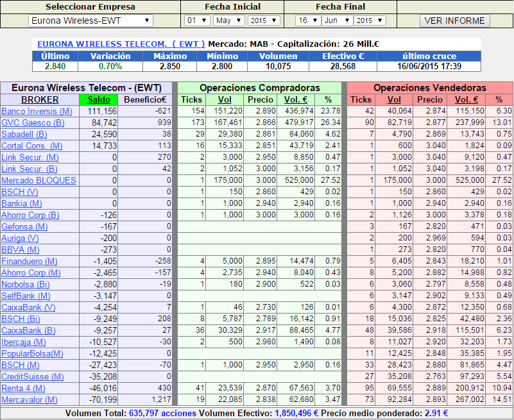This screenshot has width=514, height=420.
Task: Open broker CreditSuisse (M)
Action: [x=34, y=376]
